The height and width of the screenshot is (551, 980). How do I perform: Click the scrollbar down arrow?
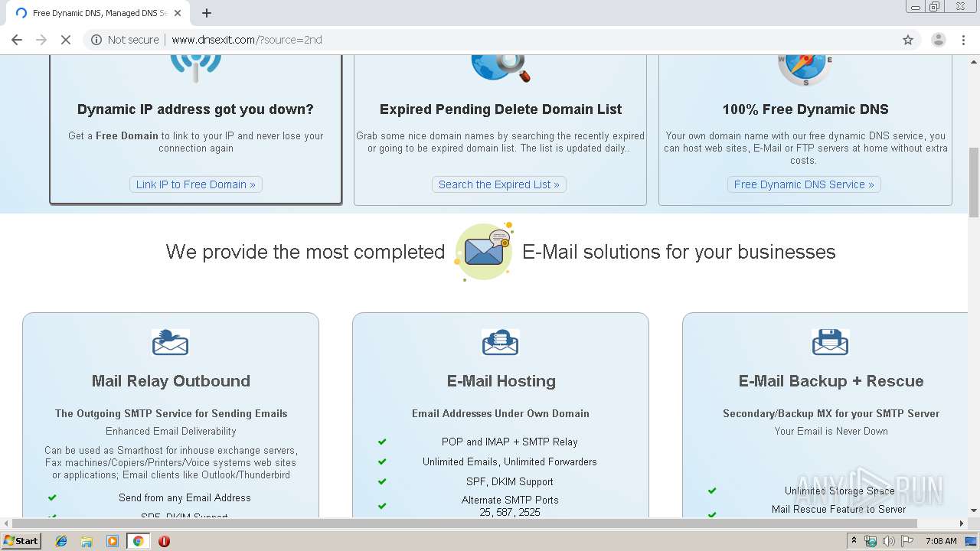pyautogui.click(x=974, y=511)
